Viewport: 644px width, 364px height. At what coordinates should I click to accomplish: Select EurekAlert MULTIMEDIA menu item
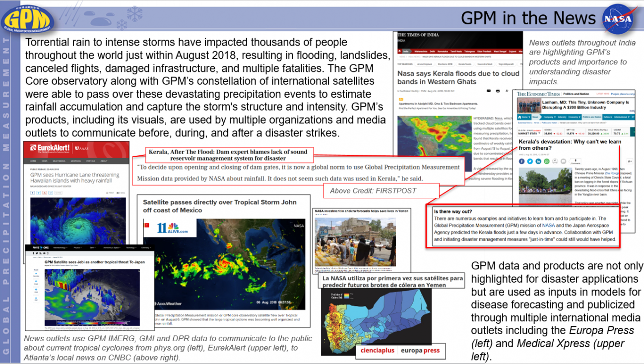59,161
